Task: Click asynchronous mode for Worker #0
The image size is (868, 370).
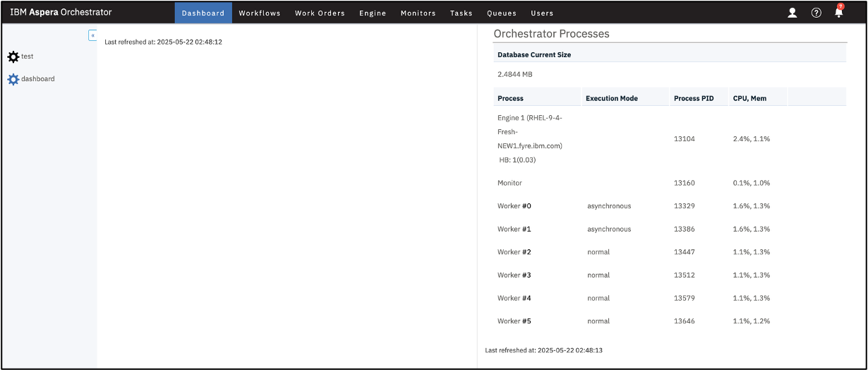Action: pyautogui.click(x=609, y=206)
